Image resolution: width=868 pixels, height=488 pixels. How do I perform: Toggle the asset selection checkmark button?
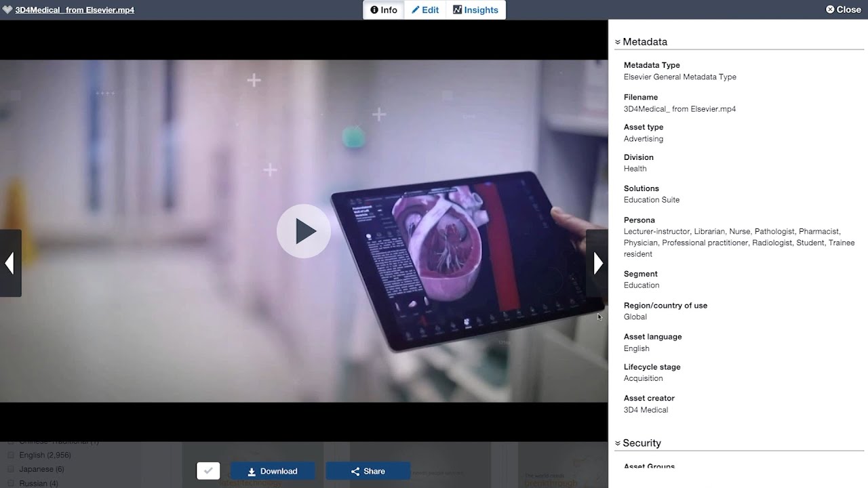pos(208,471)
